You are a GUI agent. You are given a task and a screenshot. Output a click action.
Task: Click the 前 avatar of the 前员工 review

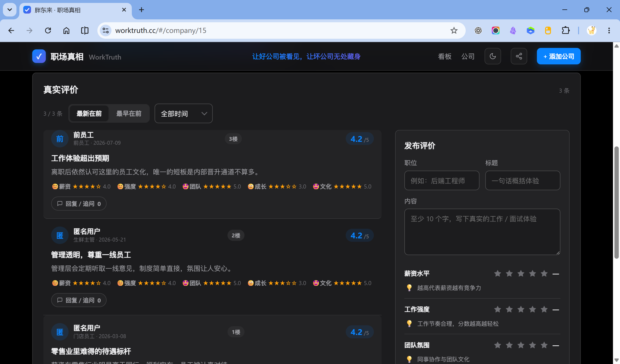[x=60, y=139]
